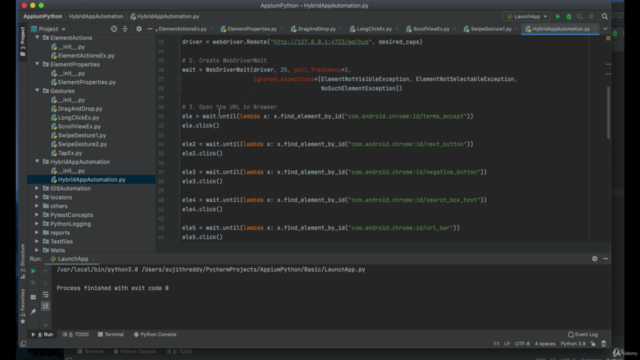Image resolution: width=640 pixels, height=360 pixels.
Task: Open the 127.0.0.1:4723 hub URL link
Action: (x=320, y=42)
